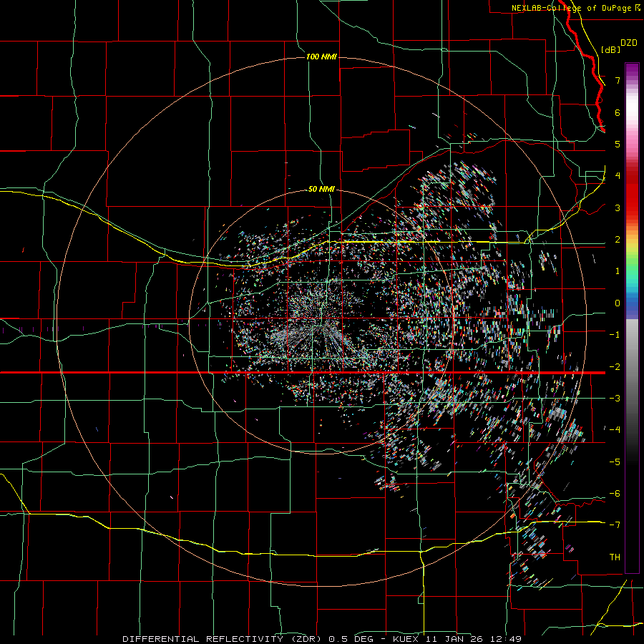Click the 7 value on color scale

click(618, 80)
